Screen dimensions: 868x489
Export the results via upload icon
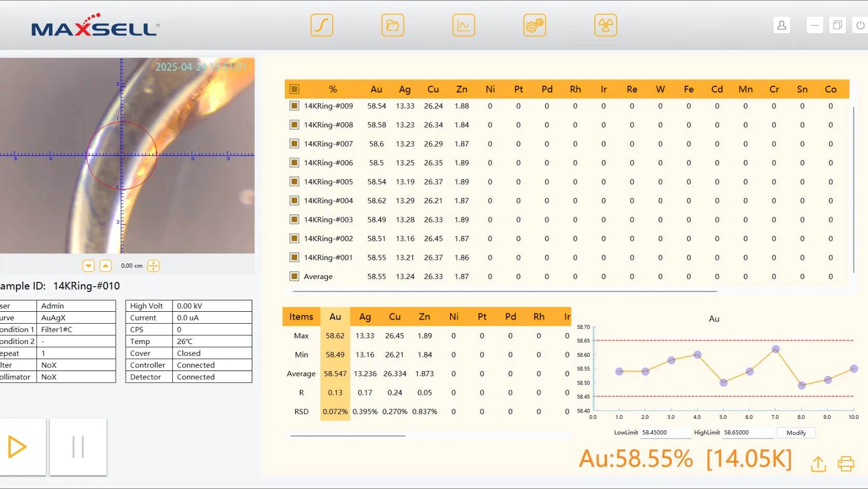pos(818,464)
